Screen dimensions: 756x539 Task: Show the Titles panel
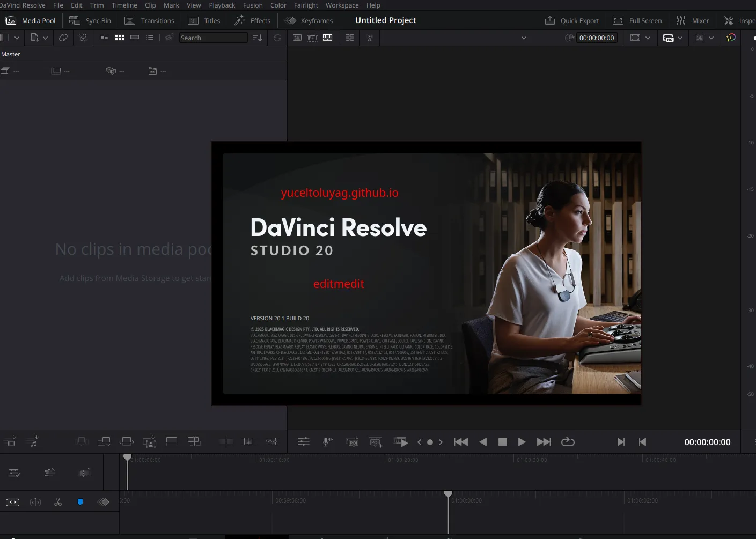204,20
